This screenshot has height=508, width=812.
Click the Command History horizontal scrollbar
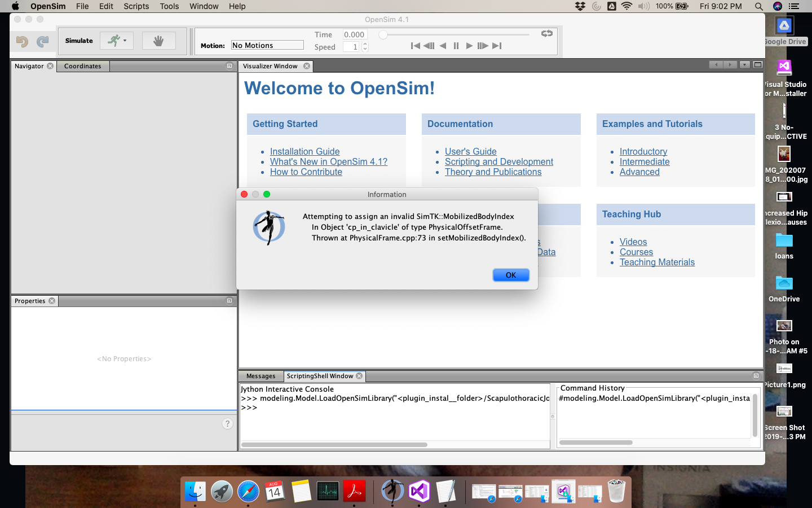pos(596,443)
